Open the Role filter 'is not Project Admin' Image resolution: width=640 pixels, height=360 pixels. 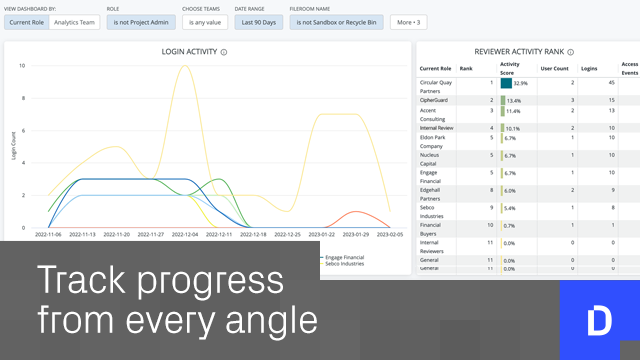pos(141,22)
